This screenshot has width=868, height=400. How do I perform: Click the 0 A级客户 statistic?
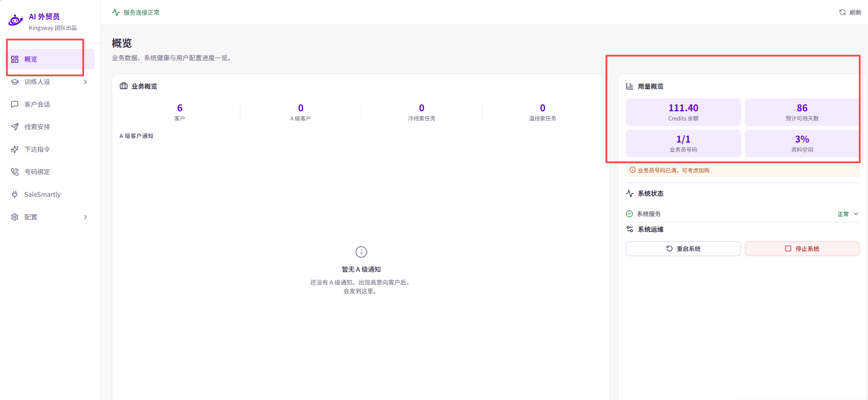point(301,112)
